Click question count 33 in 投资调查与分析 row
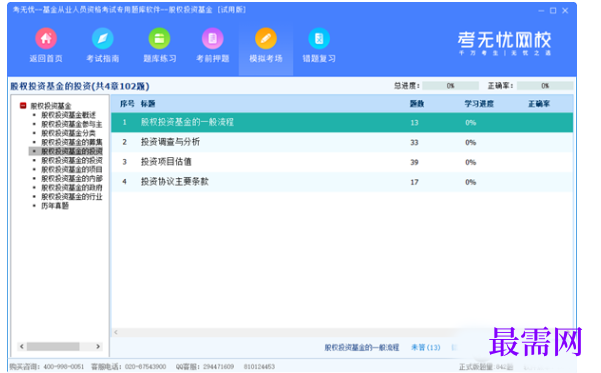This screenshot has height=373, width=601. (414, 143)
